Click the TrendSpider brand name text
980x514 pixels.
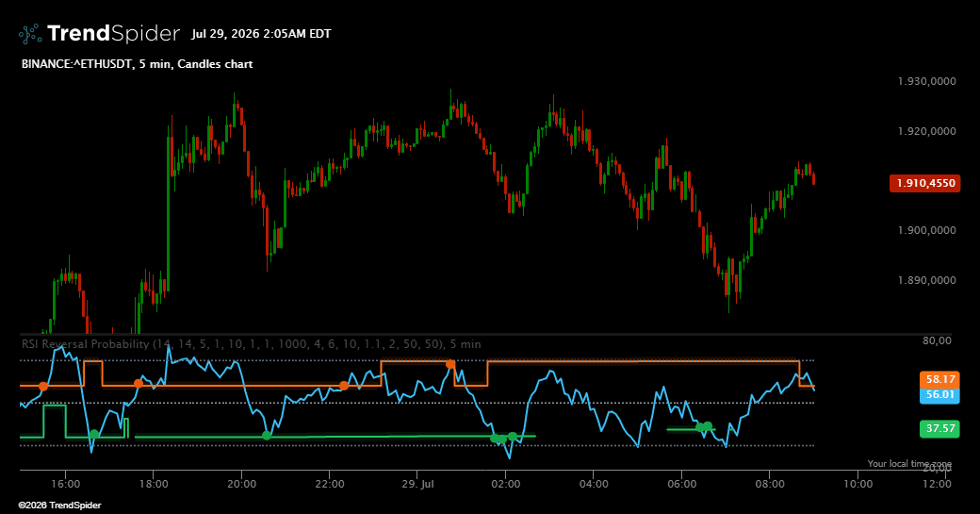pyautogui.click(x=113, y=34)
